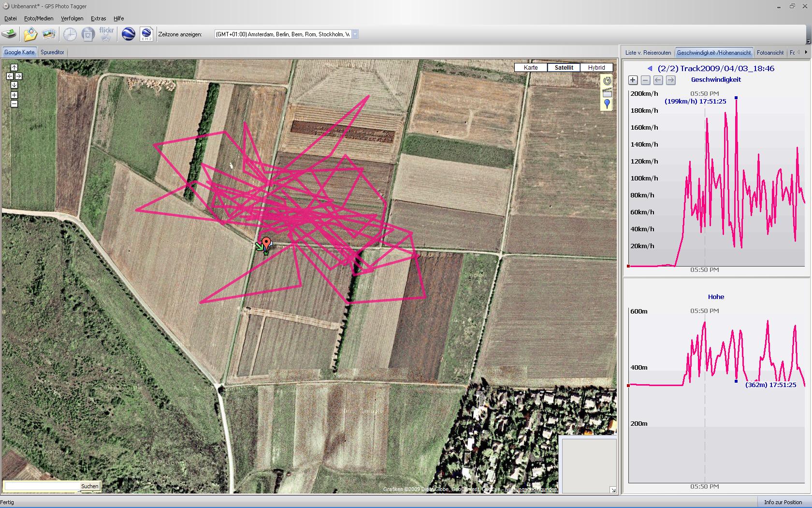Click the refresh icon on the map
Viewport: 812px width, 508px height.
607,81
